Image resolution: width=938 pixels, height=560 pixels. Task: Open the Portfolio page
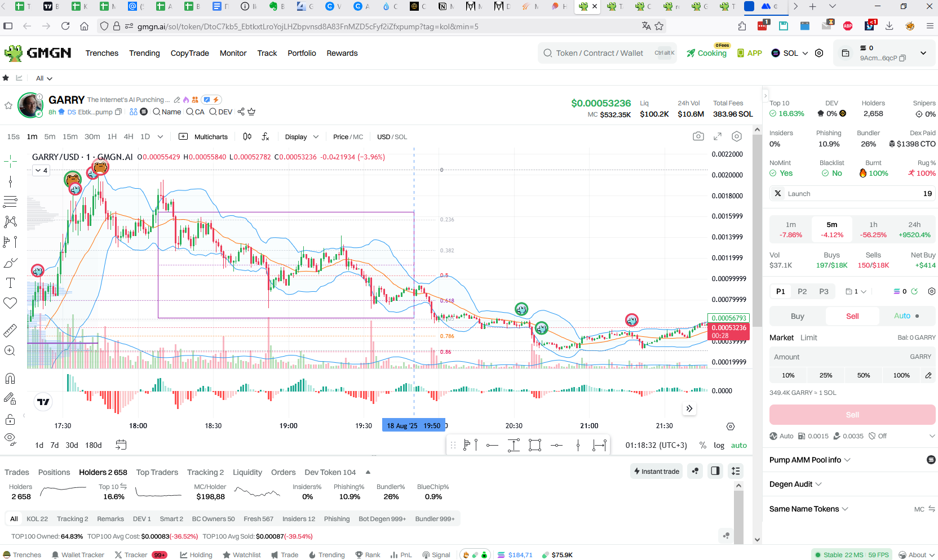pos(302,53)
